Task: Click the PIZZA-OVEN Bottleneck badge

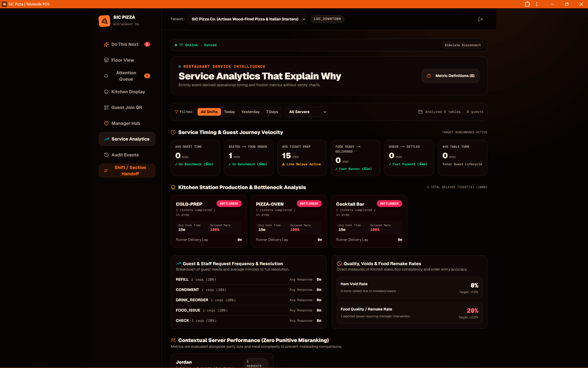Action: coord(309,204)
